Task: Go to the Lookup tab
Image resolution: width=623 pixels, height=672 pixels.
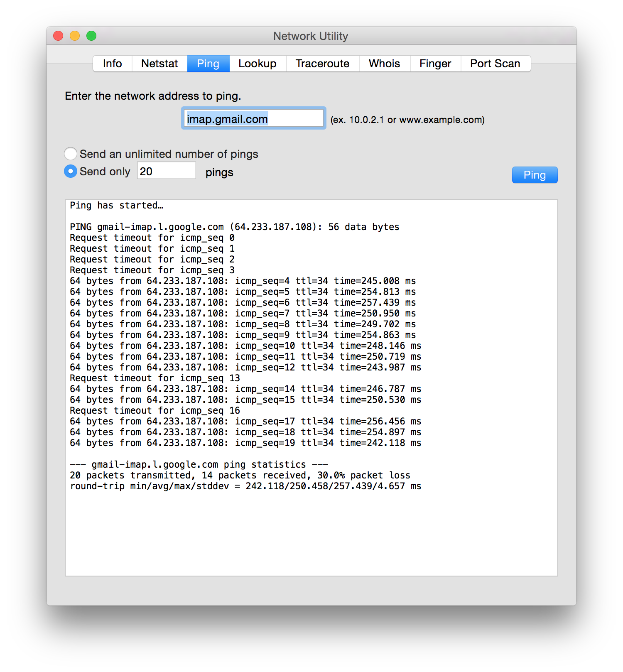Action: [x=258, y=64]
